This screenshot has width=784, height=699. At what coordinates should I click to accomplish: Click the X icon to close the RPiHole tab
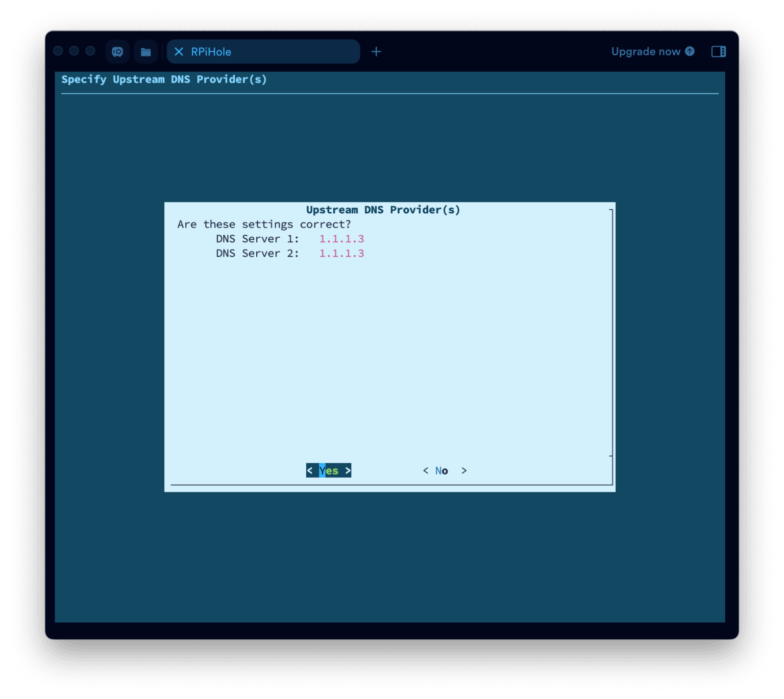coord(179,52)
